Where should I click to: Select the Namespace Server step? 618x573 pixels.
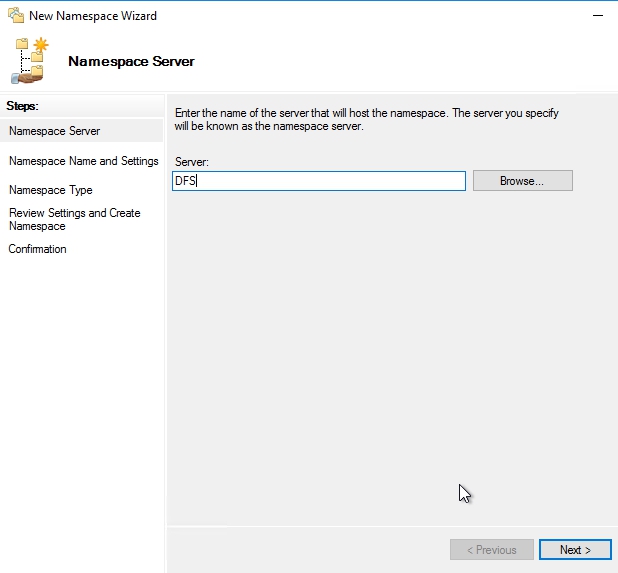pyautogui.click(x=55, y=131)
